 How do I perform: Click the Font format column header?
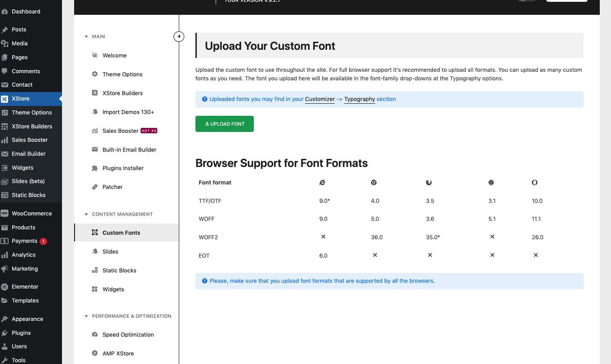pos(215,183)
